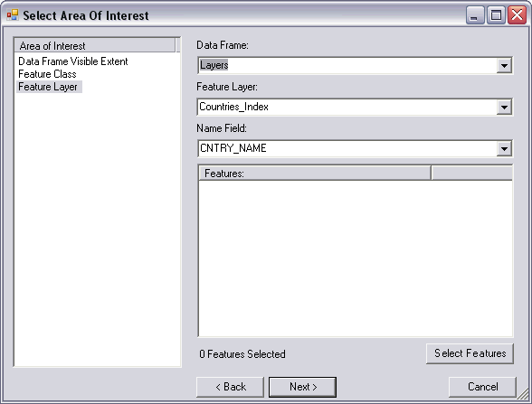
Task: Maximize the Select Area Of Interest window
Action: point(496,15)
